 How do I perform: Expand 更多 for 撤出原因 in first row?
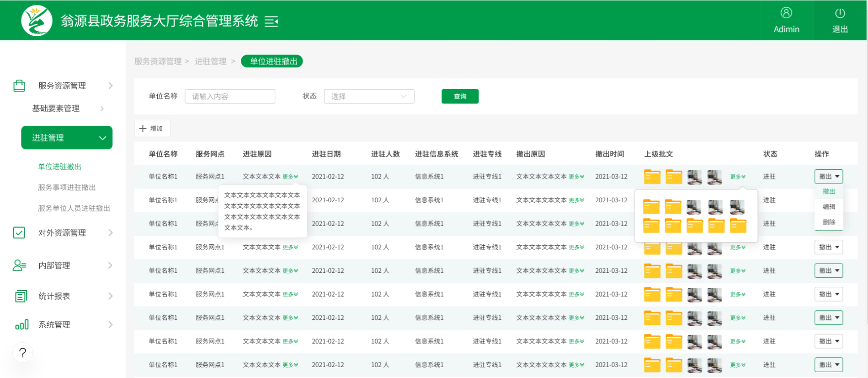576,177
